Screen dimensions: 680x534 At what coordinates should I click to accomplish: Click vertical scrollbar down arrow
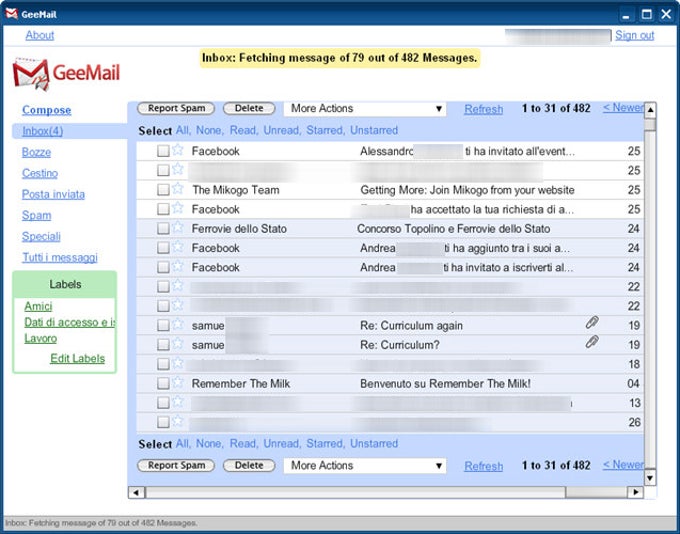pos(650,478)
